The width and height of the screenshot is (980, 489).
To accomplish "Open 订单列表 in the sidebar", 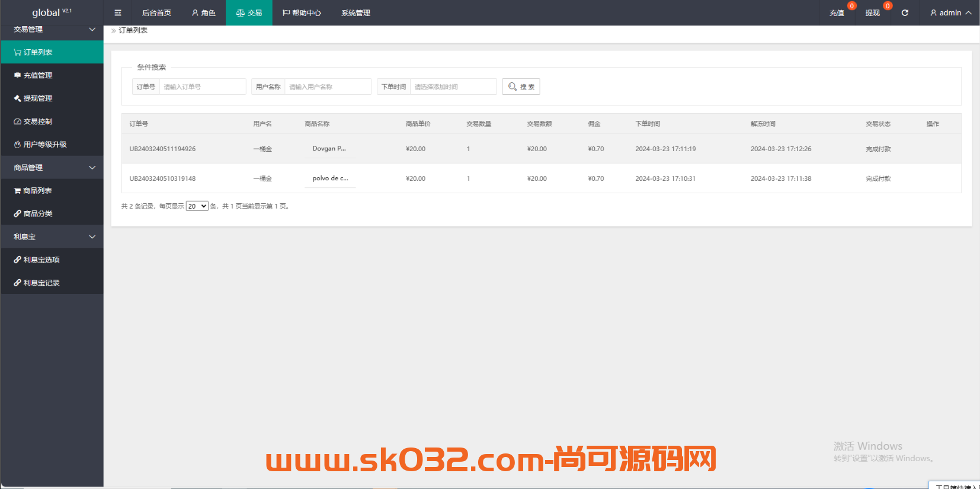I will click(x=52, y=52).
